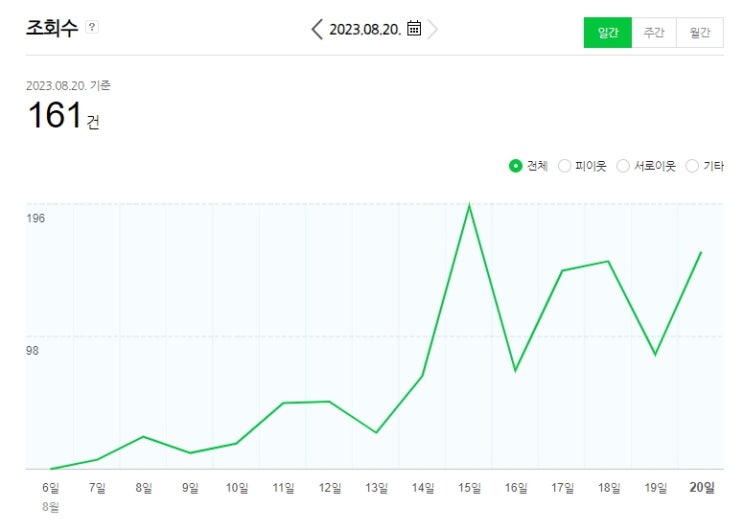Click the 19일 axis label
This screenshot has width=743, height=531.
click(655, 487)
